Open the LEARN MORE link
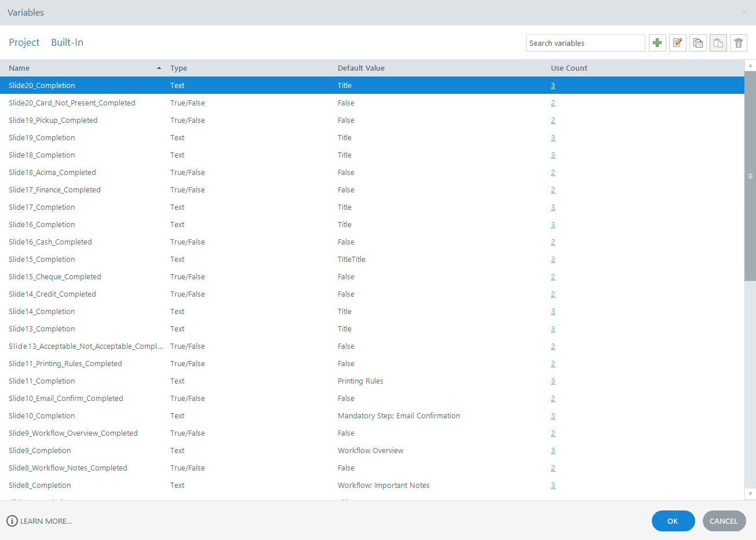 [46, 521]
